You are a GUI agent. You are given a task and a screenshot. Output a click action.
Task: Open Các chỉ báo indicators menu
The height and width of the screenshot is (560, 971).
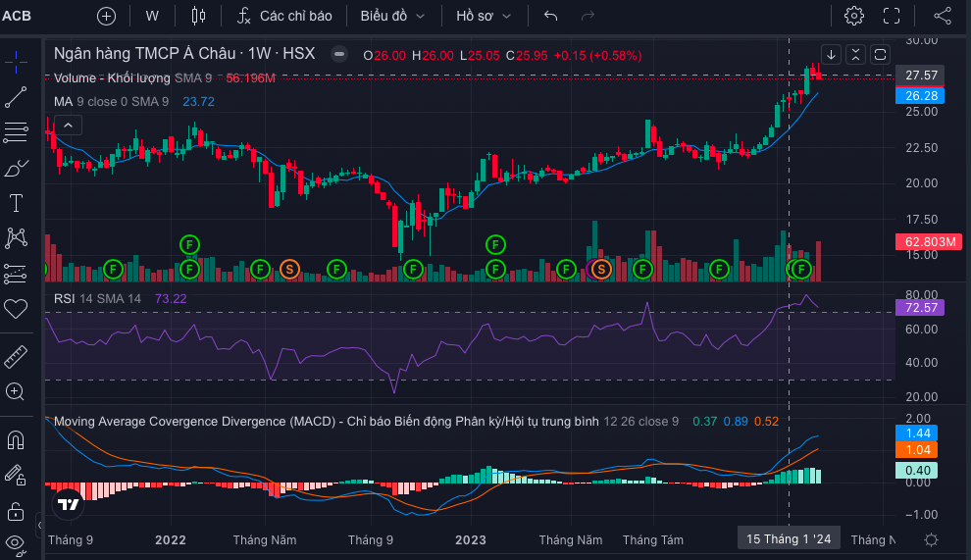tap(284, 16)
